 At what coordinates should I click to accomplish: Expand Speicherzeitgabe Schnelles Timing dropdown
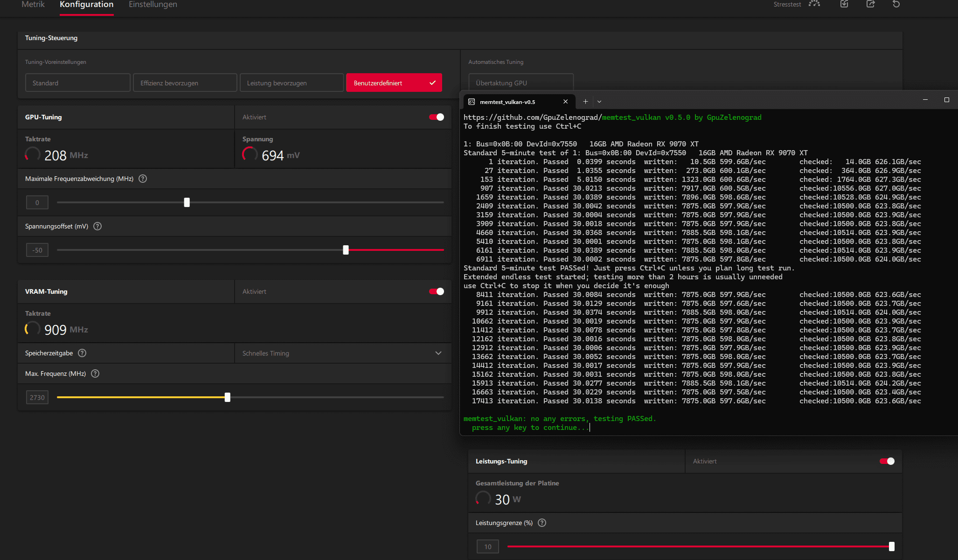[343, 353]
